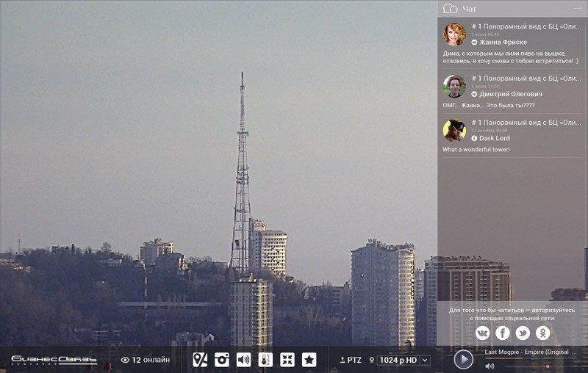Image resolution: width=588 pixels, height=373 pixels.
Task: Take a snapshot with the camera icon
Action: pos(222,360)
